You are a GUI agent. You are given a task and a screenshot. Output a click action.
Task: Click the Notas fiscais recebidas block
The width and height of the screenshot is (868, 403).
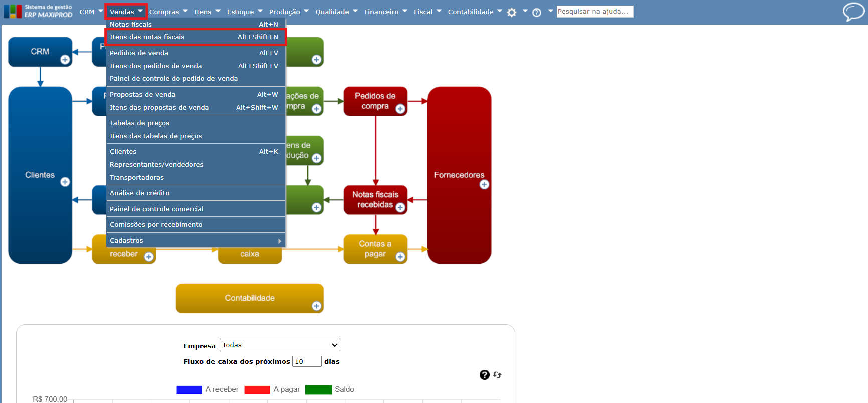pos(375,200)
